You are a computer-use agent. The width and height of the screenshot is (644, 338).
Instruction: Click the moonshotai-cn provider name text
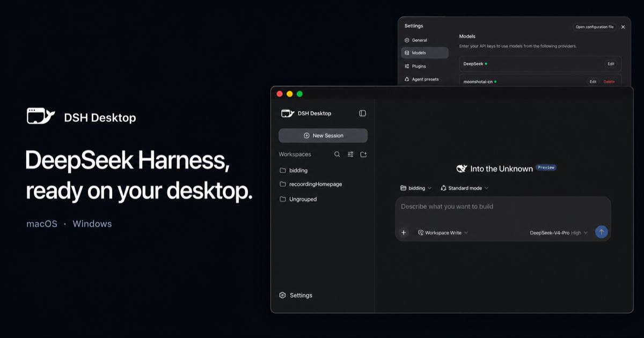pyautogui.click(x=478, y=82)
